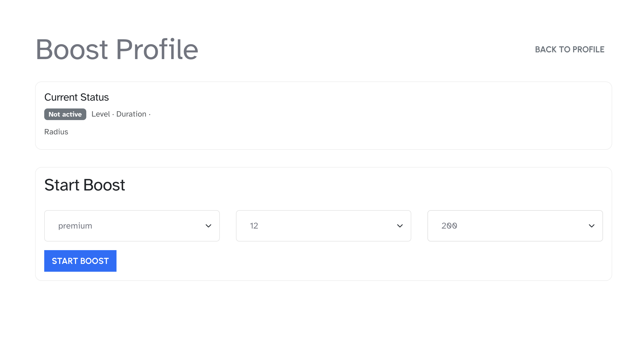644x347 pixels.
Task: Click the Radius label in Current Status
Action: point(56,132)
